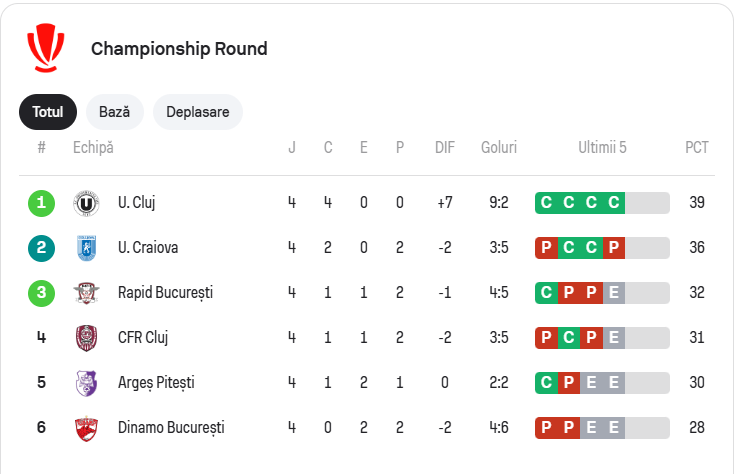The height and width of the screenshot is (474, 737).
Task: Switch to the Bază tab
Action: coord(115,112)
